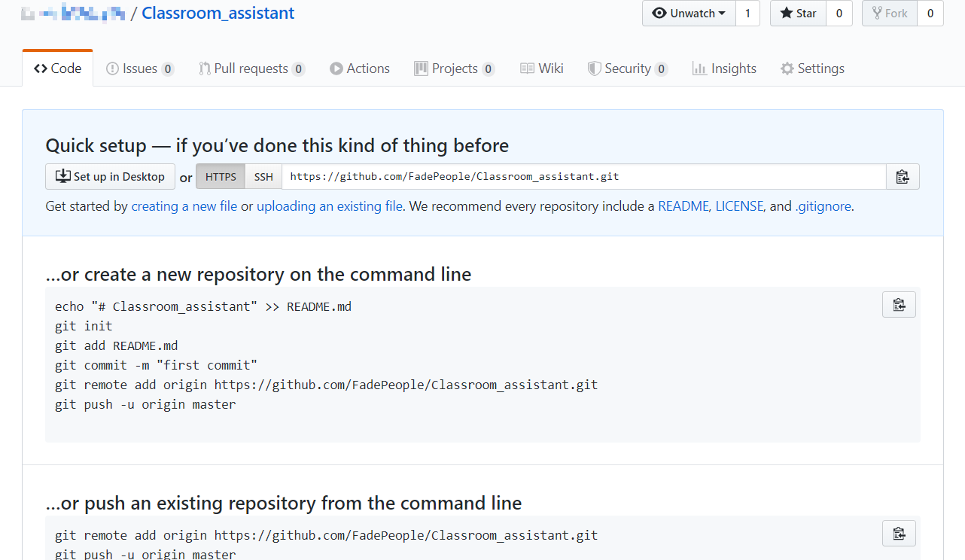Image resolution: width=965 pixels, height=560 pixels.
Task: Click '...or push an existing repository' heading
Action: tap(283, 503)
